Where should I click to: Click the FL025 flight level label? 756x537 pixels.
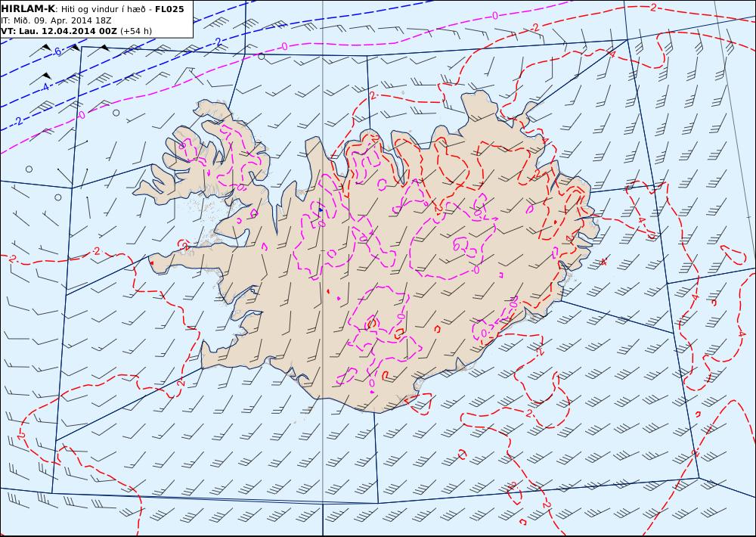pos(169,9)
